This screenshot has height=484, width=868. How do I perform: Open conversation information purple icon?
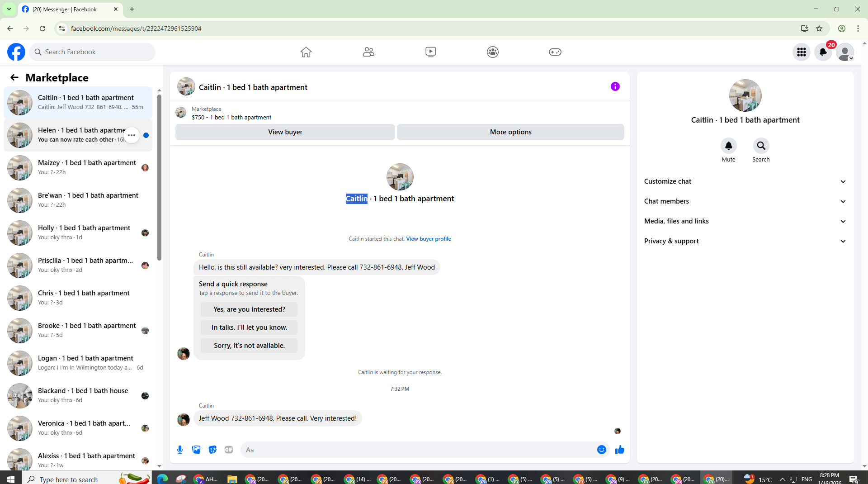(x=615, y=86)
